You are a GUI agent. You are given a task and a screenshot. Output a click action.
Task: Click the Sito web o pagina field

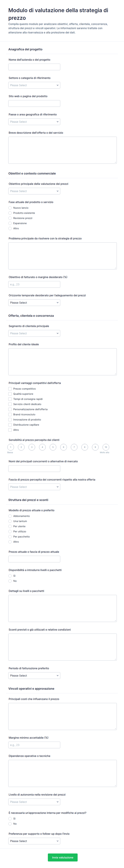pos(34,103)
